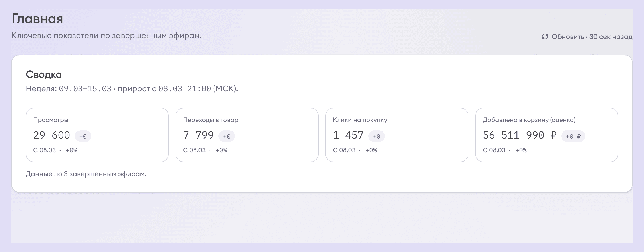Click the week range 09.03–15.03

coord(85,89)
